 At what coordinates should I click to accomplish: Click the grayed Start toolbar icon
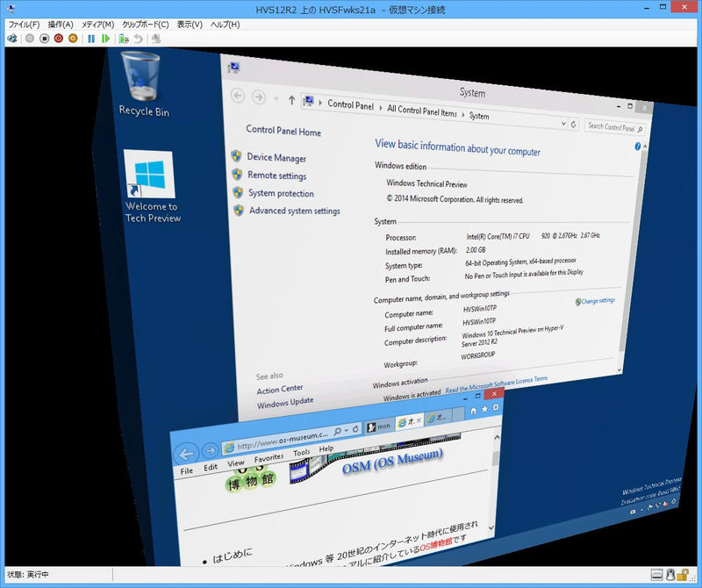click(x=30, y=39)
